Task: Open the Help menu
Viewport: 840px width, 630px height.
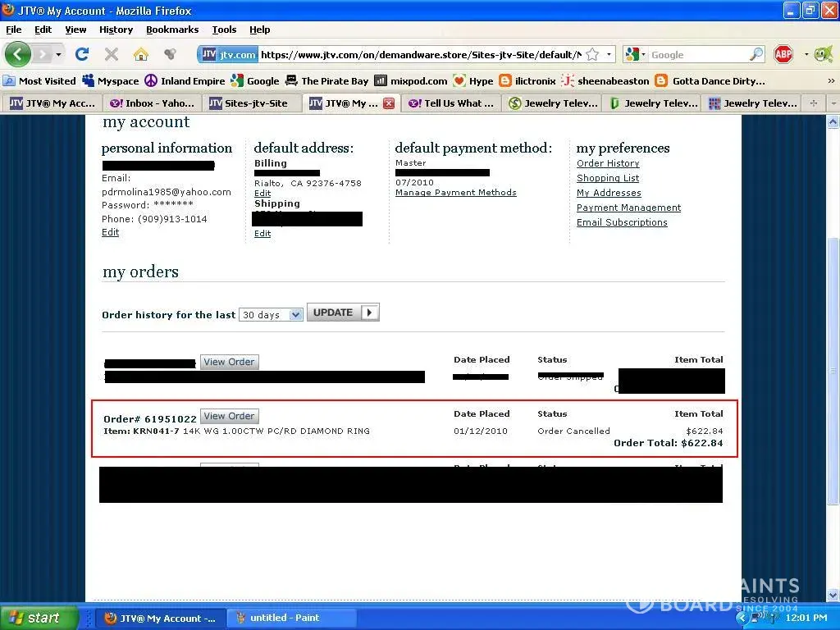Action: pyautogui.click(x=260, y=30)
